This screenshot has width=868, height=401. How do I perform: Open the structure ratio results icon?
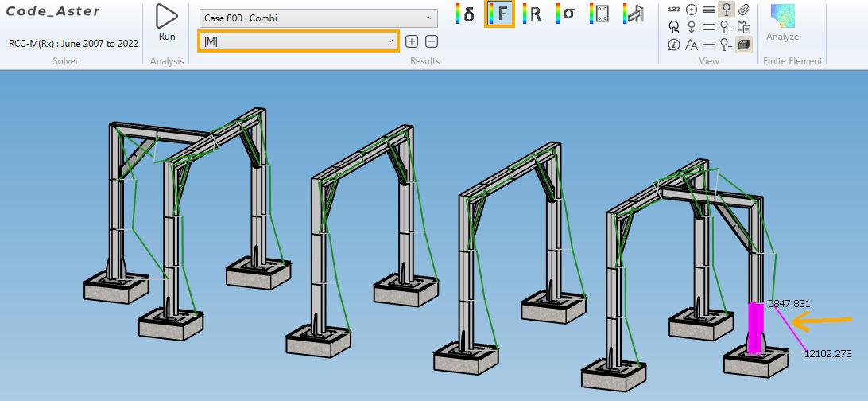tap(634, 14)
